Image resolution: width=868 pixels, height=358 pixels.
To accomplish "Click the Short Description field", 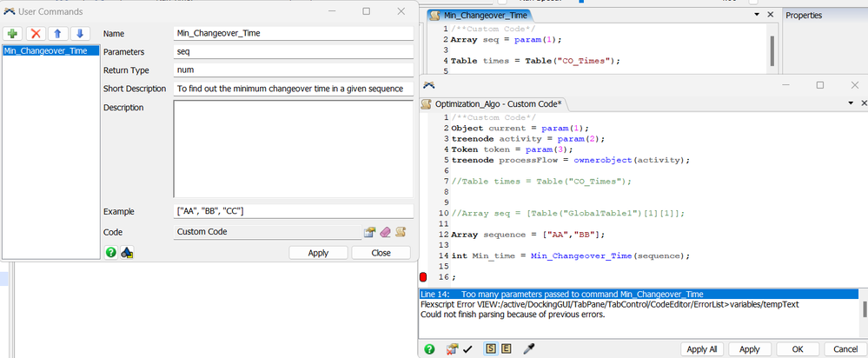I will 294,89.
